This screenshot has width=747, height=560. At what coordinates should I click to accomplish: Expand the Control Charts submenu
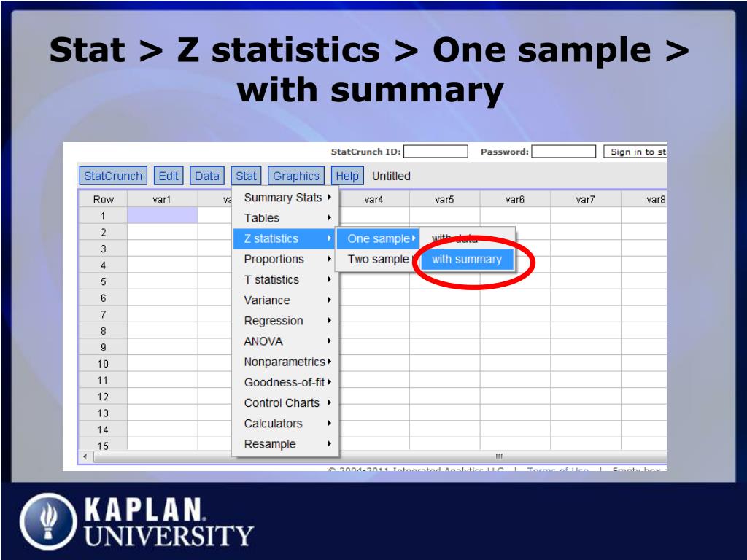pos(286,402)
